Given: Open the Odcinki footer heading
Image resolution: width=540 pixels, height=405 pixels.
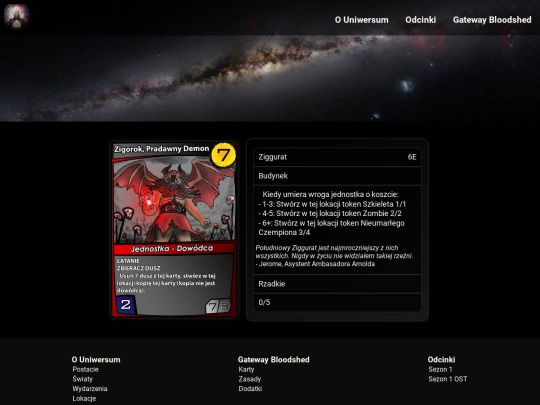Looking at the screenshot, I should click(441, 360).
